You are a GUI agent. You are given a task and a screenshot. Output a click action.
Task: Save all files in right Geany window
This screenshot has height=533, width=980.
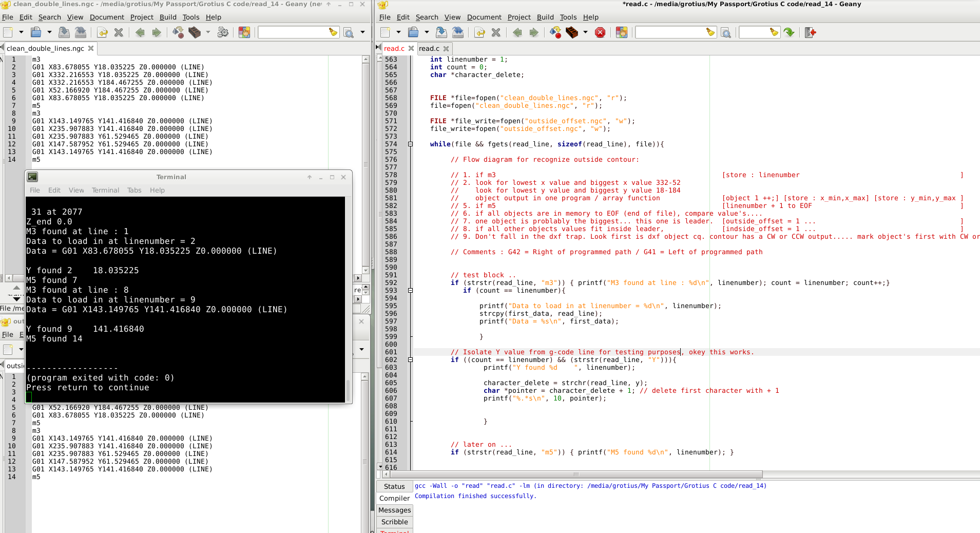click(458, 32)
